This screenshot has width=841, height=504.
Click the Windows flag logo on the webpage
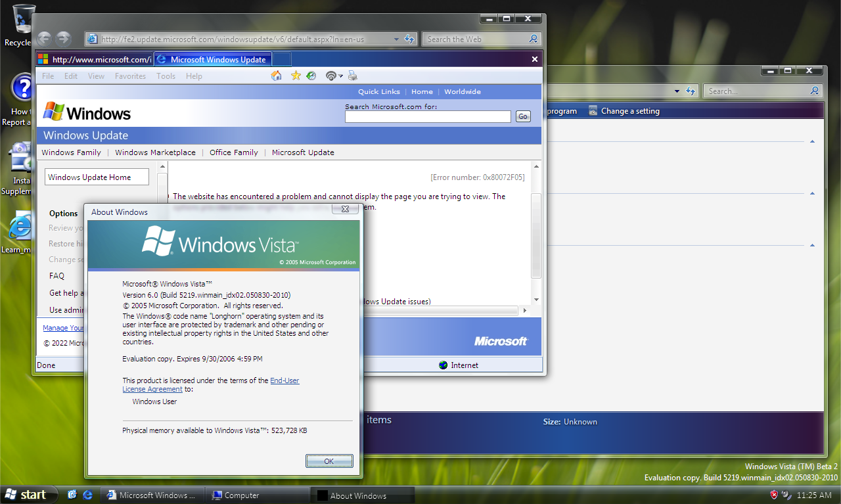53,112
